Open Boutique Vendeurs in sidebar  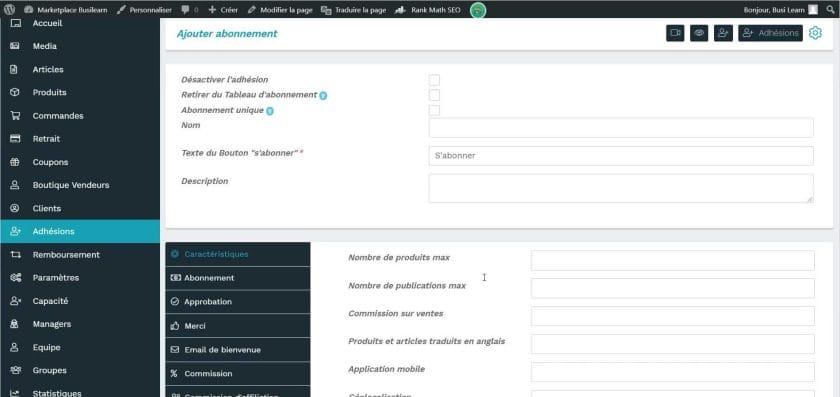80,185
